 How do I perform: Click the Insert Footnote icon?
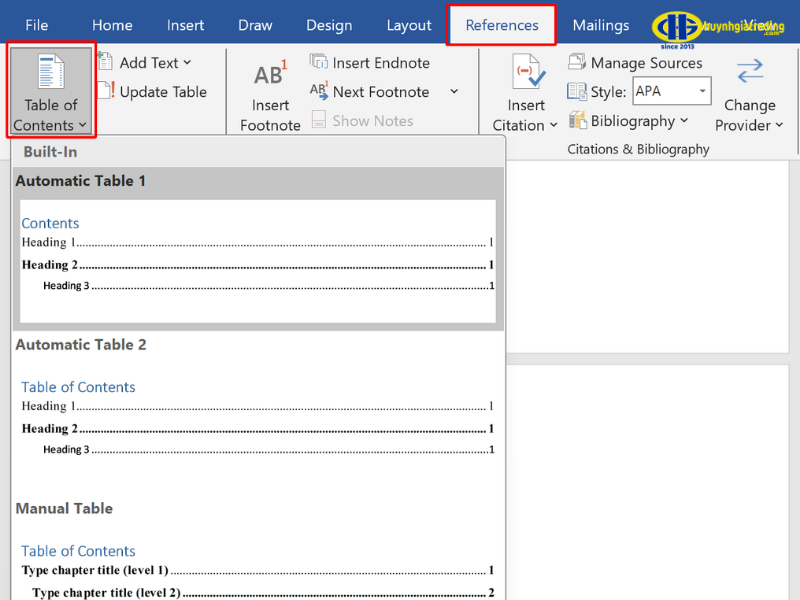coord(270,75)
